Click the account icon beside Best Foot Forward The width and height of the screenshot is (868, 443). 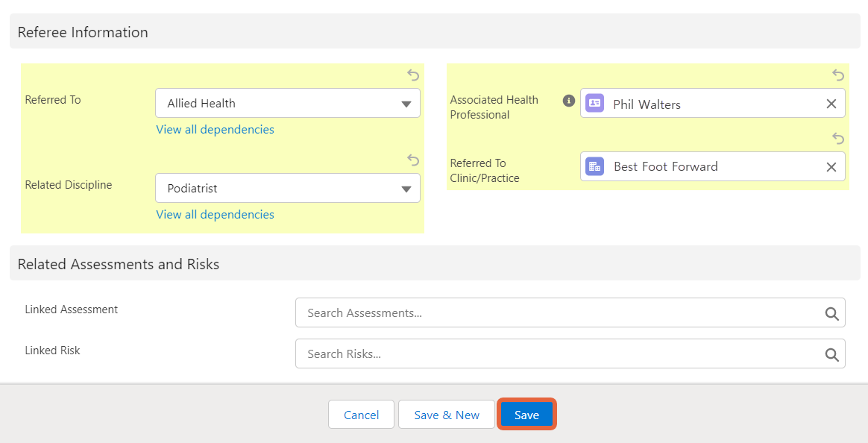point(594,166)
